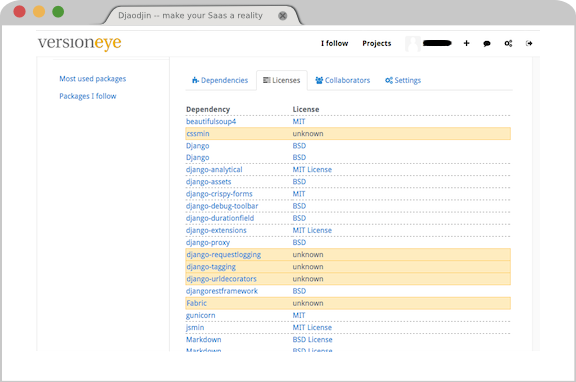This screenshot has width=576, height=382.
Task: Open the django-crispy-forms dependency
Action: click(219, 194)
